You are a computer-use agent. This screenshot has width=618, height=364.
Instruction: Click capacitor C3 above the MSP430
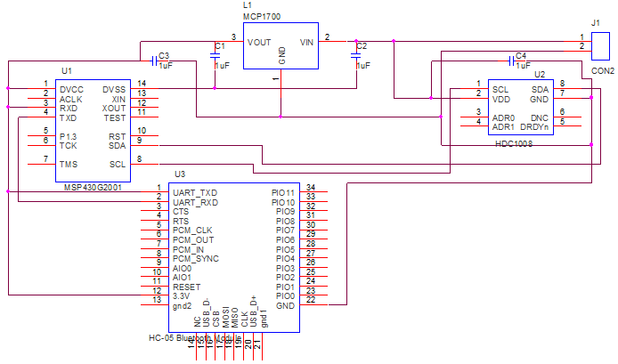(154, 61)
